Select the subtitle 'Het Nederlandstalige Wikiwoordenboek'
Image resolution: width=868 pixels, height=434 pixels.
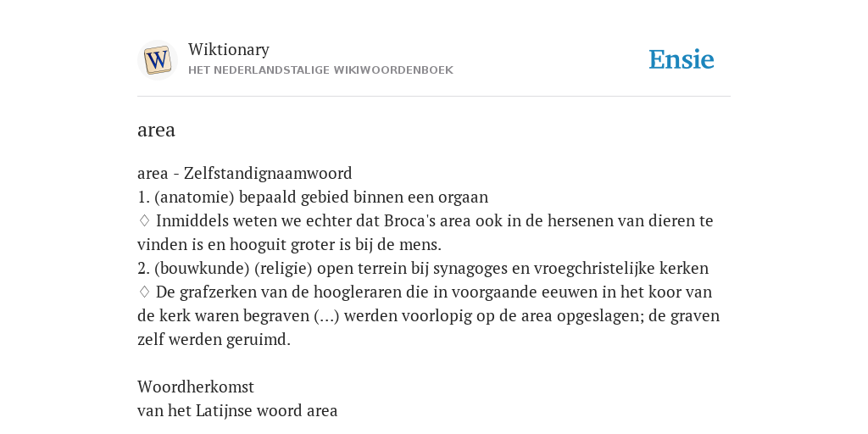320,70
